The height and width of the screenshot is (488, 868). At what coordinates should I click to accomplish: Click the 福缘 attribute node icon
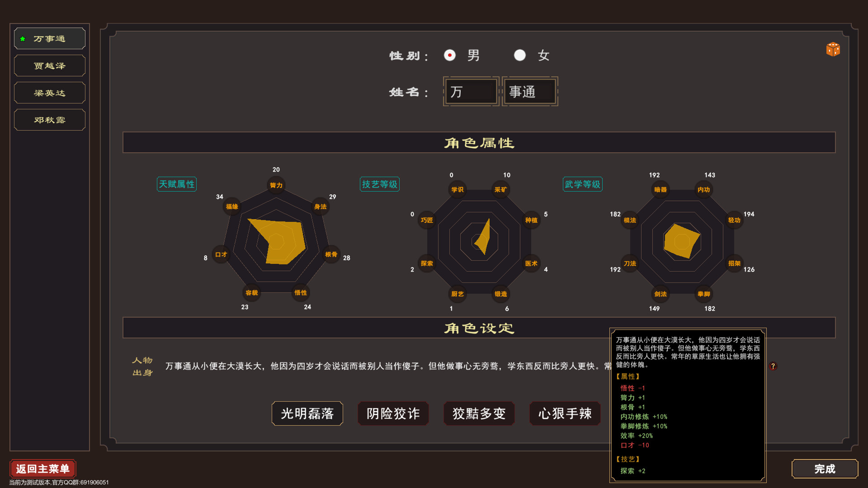[x=232, y=206]
